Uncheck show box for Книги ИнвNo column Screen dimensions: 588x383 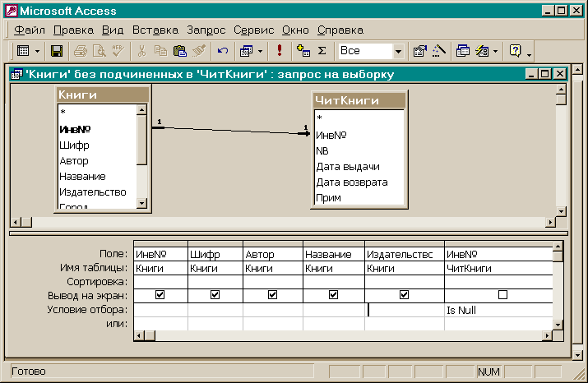point(160,295)
